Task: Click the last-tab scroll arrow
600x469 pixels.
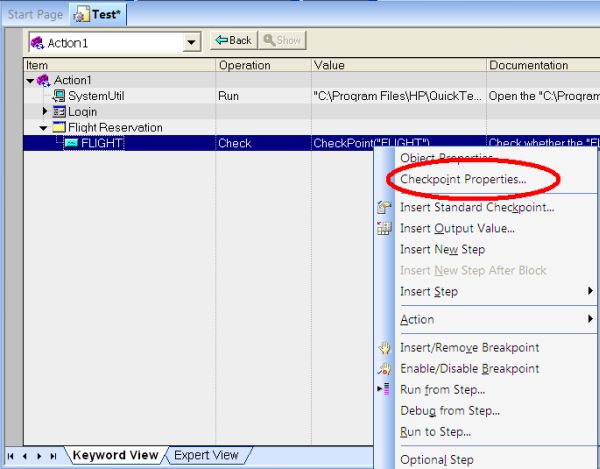Action: coord(53,456)
